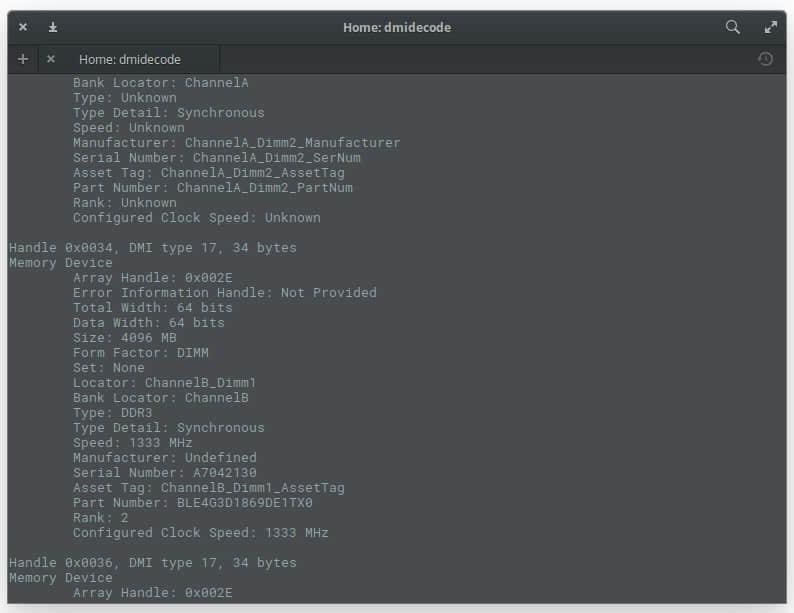Click the Handle 0x0034 line
Screen dimensions: 794x613
click(153, 248)
